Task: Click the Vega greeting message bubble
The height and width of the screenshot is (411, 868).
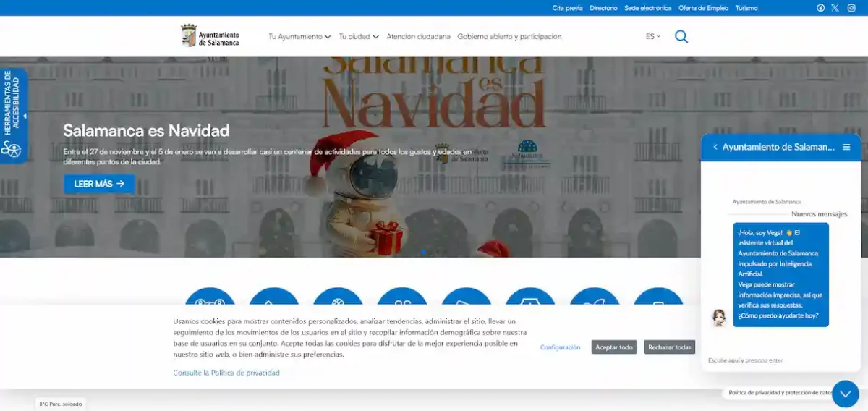Action: click(780, 274)
